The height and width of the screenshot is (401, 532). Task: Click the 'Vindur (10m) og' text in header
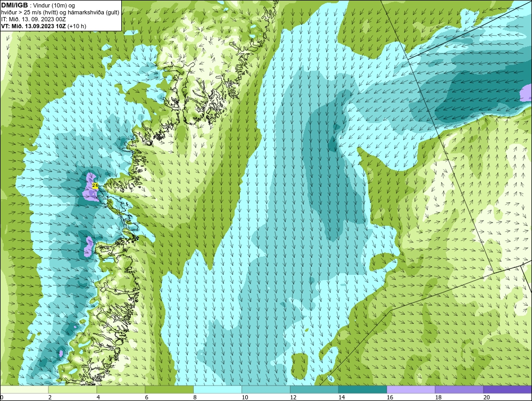54,5
